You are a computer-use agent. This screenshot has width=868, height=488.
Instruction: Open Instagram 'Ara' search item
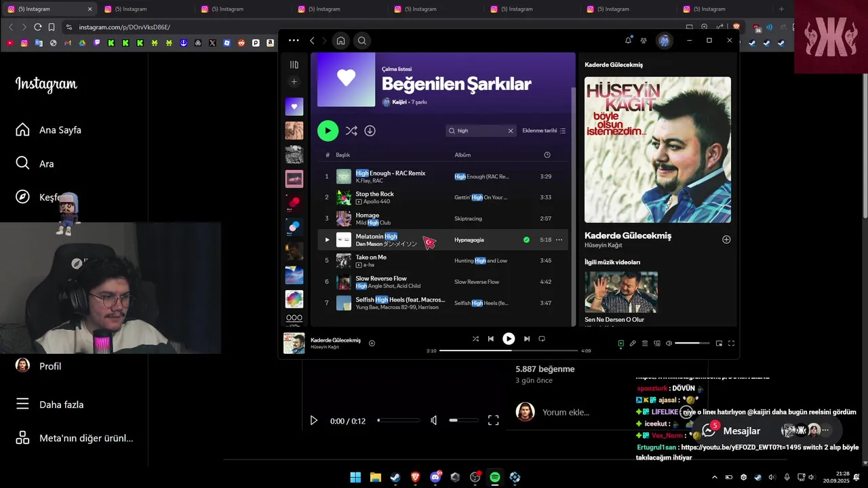coord(35,163)
